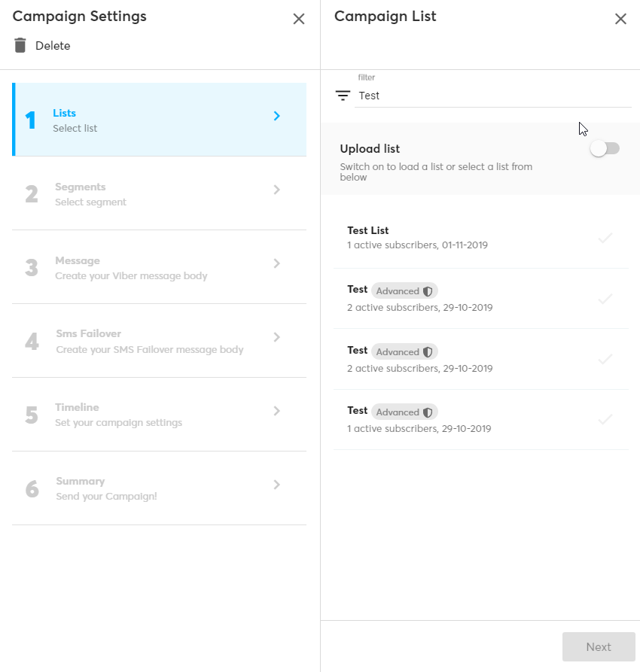Close the Campaign Settings panel
The height and width of the screenshot is (672, 640).
[x=299, y=19]
